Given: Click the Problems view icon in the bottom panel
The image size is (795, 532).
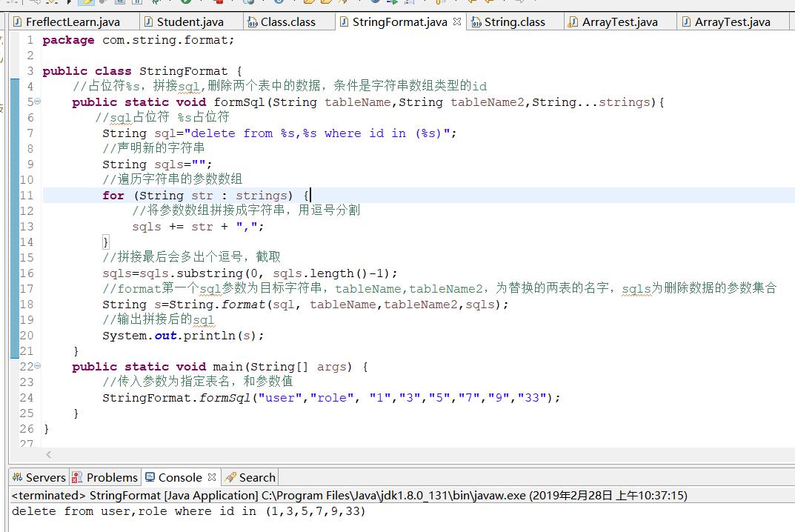Looking at the screenshot, I should point(75,477).
